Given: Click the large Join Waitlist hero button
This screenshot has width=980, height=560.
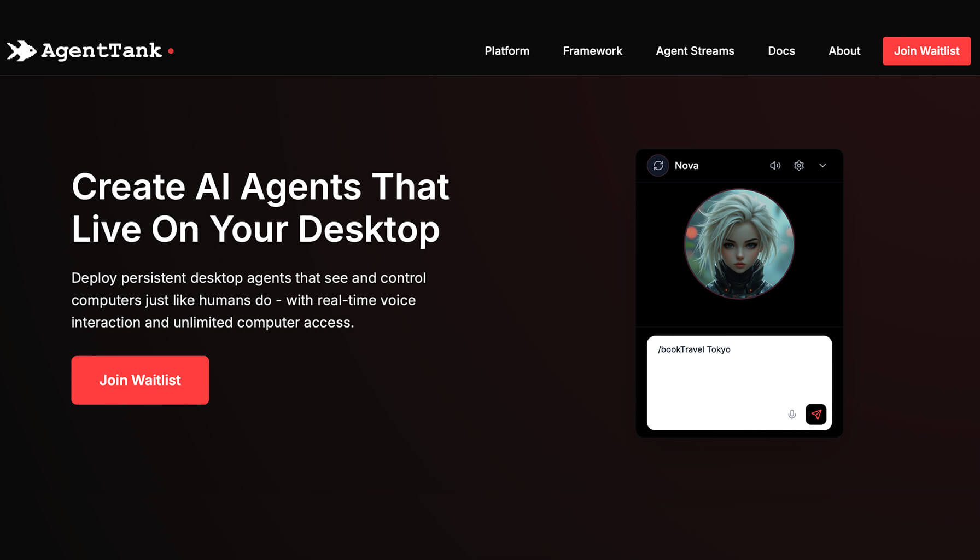Looking at the screenshot, I should coord(140,380).
